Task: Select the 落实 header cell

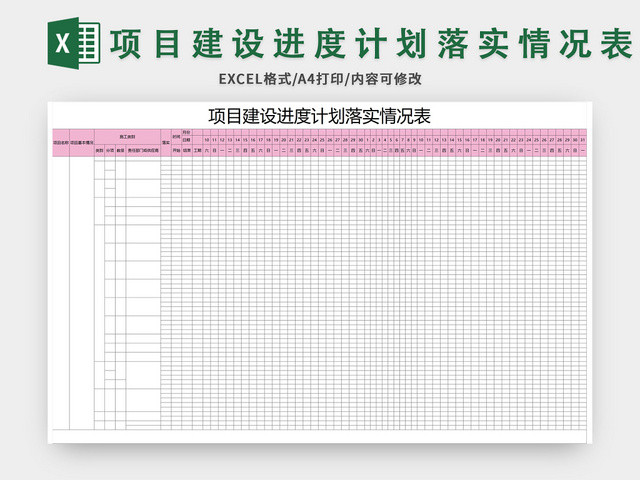Action: [166, 143]
